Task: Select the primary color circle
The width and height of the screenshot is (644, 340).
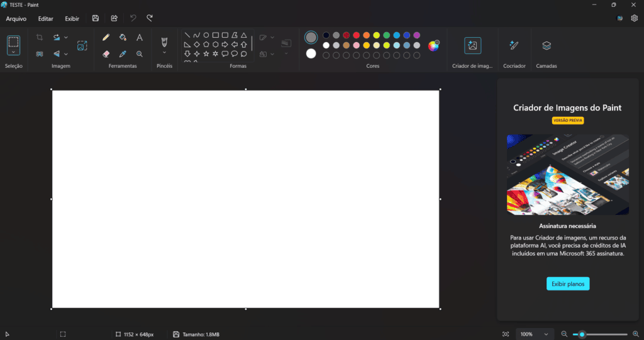Action: (x=311, y=38)
